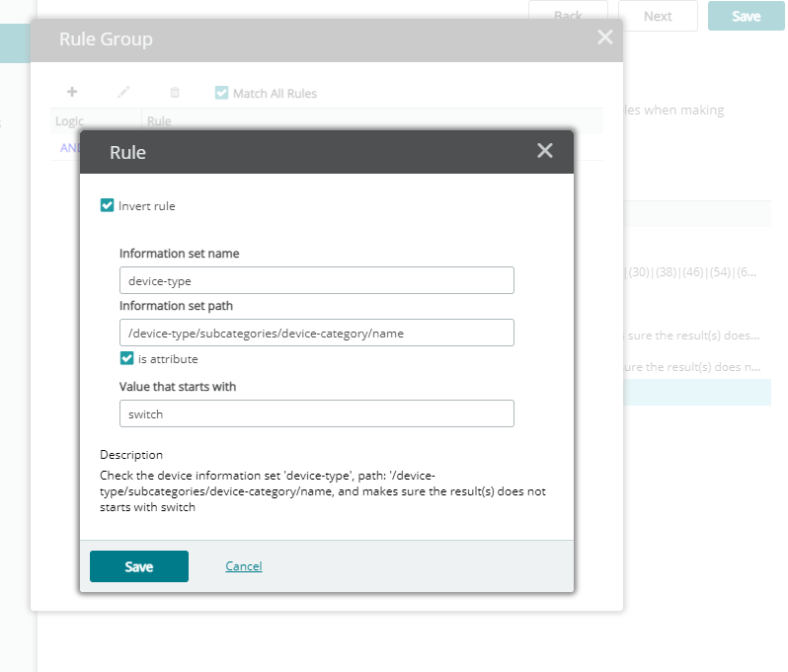Image resolution: width=788 pixels, height=672 pixels.
Task: Click the Description label text
Action: tap(131, 455)
